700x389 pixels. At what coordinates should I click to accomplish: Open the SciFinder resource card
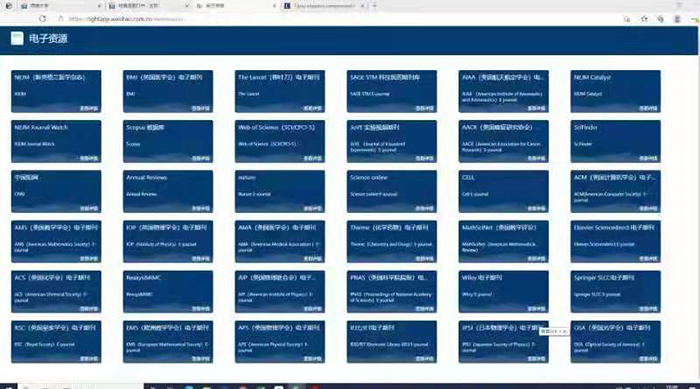click(616, 141)
